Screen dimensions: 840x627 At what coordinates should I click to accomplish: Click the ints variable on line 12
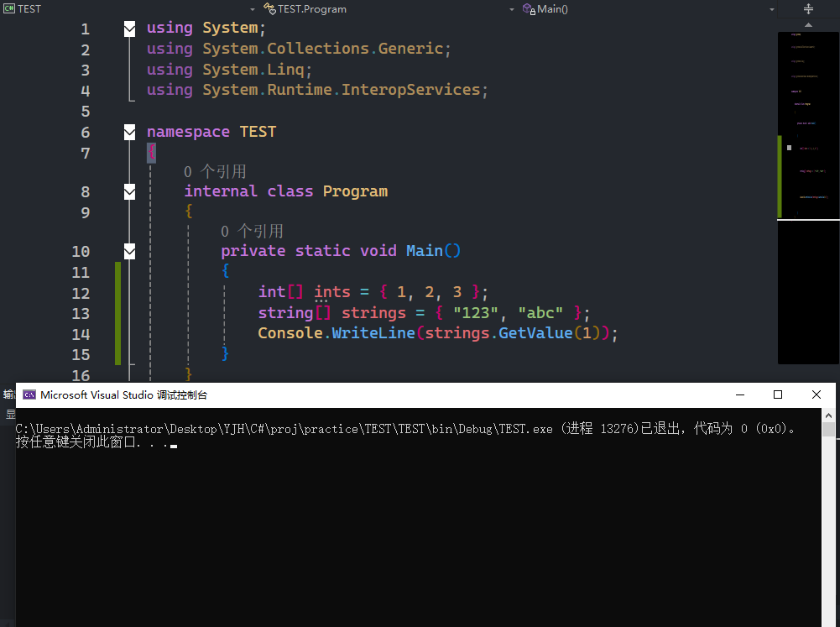click(332, 292)
